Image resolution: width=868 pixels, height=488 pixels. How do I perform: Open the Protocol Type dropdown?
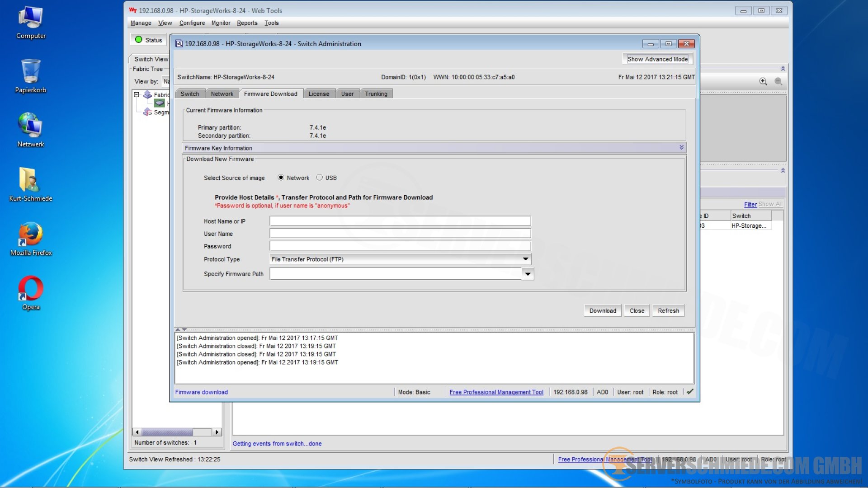[x=525, y=259]
